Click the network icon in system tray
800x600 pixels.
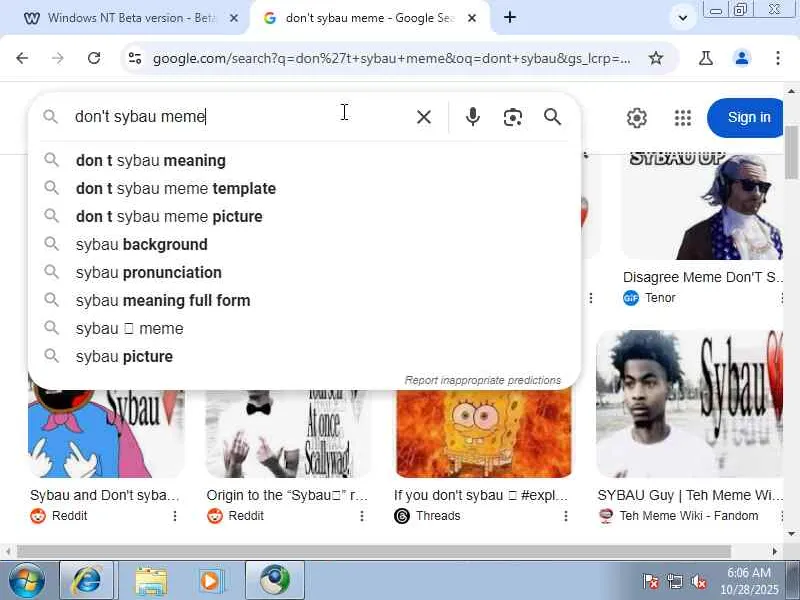click(674, 582)
